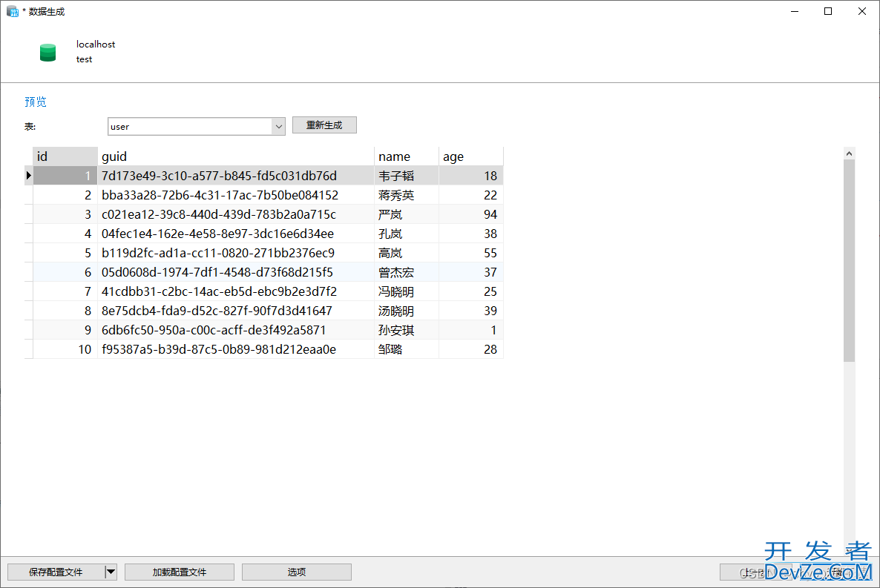Click the name column header

click(407, 156)
